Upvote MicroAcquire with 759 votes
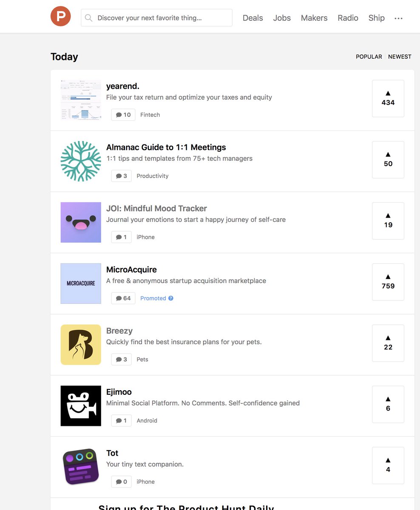 [x=388, y=282]
